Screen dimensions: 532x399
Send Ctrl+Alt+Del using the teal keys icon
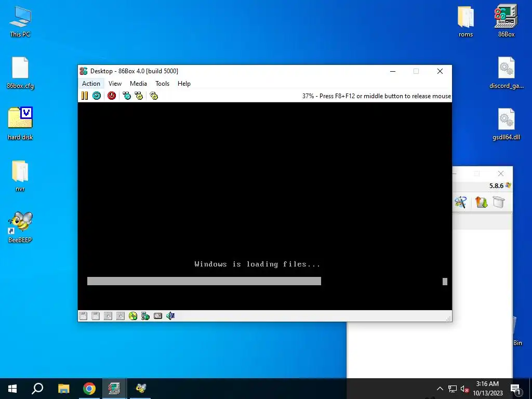coord(127,96)
